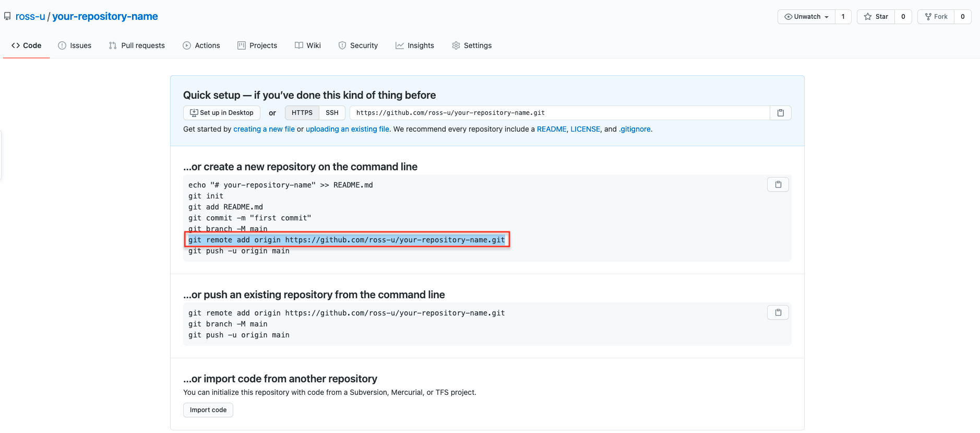The image size is (980, 433).
Task: Follow the creating a new file link
Action: click(264, 129)
